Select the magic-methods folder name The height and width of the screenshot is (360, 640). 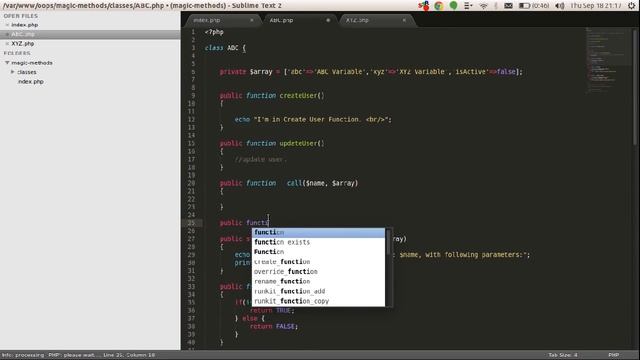point(32,63)
